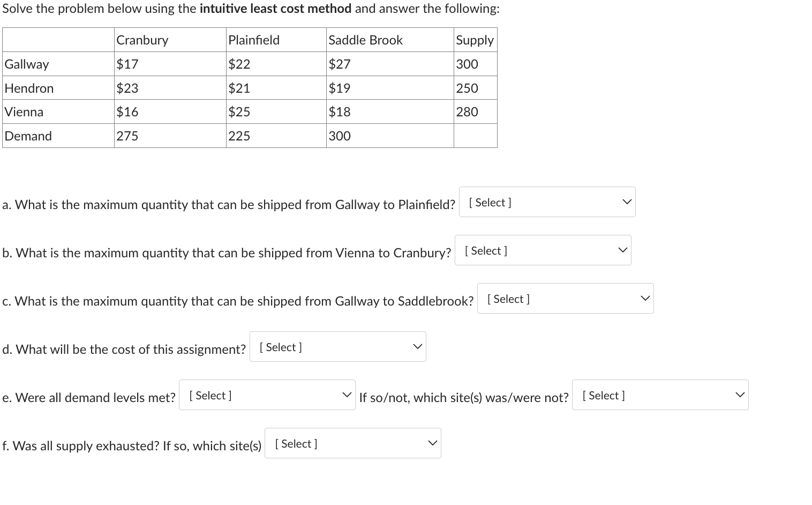Open the dropdown for question b
Screen dimensions: 812x505
(543, 250)
